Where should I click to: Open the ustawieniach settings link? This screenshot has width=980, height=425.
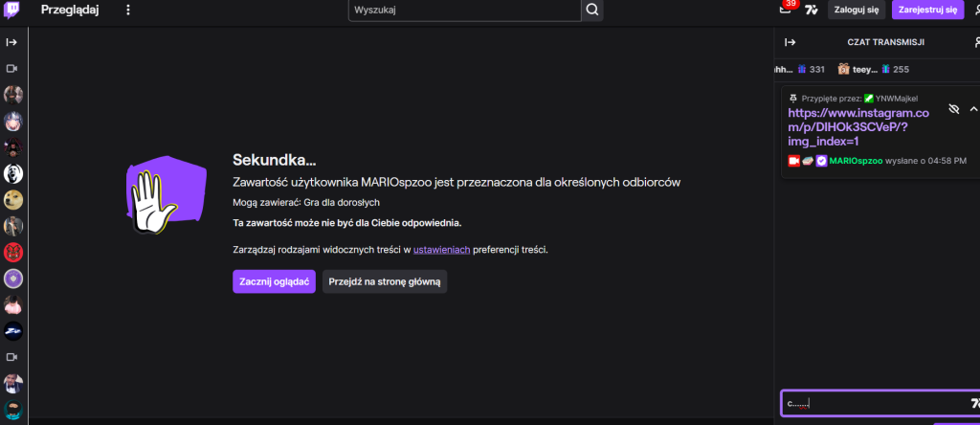click(441, 250)
